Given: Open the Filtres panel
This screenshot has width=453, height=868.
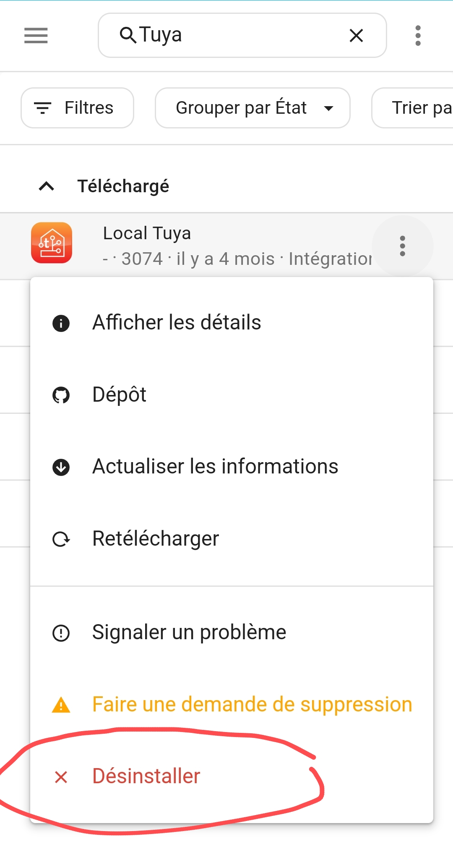Looking at the screenshot, I should coord(78,108).
